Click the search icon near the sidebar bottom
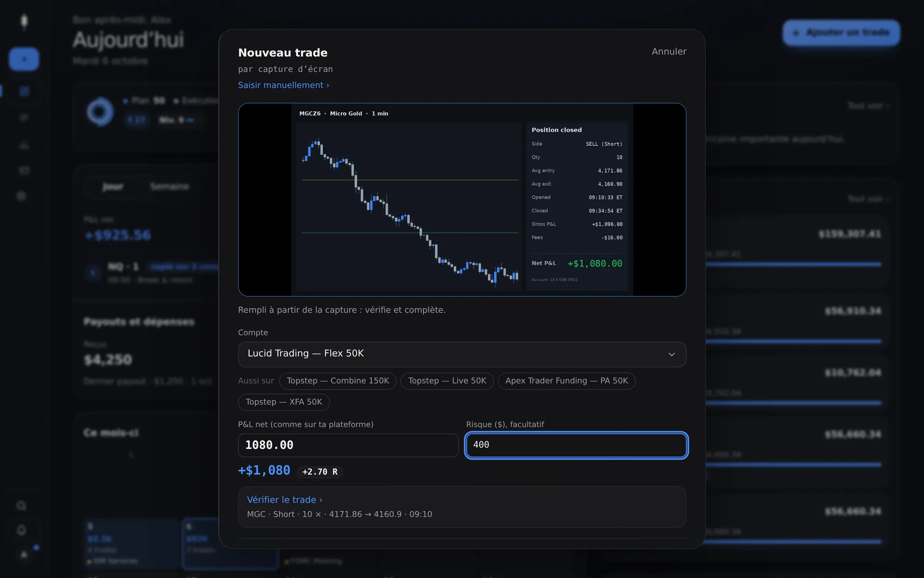This screenshot has width=924, height=578. pyautogui.click(x=22, y=505)
